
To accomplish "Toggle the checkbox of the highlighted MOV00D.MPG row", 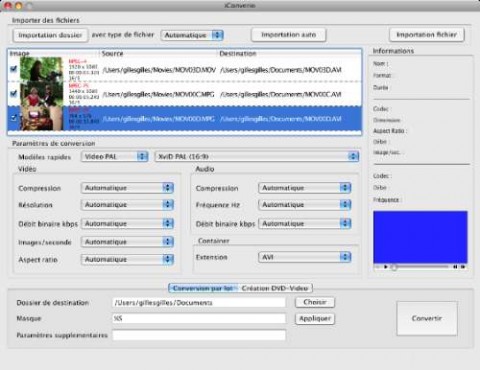I will (13, 118).
